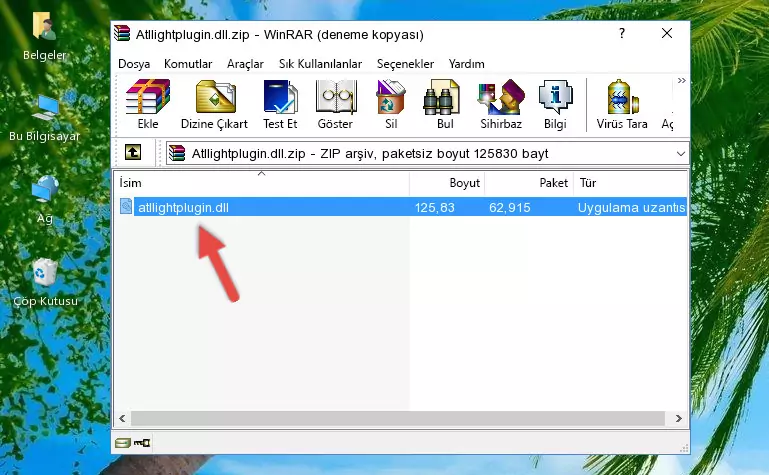The width and height of the screenshot is (769, 475).
Task: Sort by Paket column header
Action: 529,183
